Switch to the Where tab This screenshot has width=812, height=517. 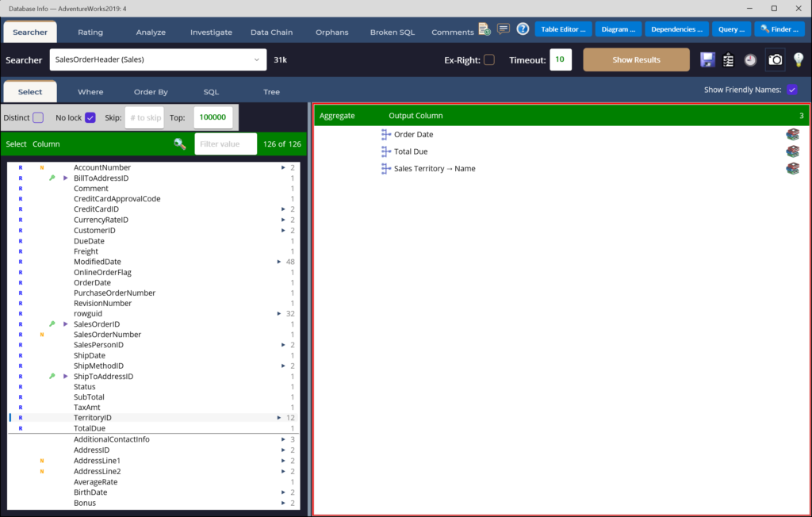tap(90, 92)
